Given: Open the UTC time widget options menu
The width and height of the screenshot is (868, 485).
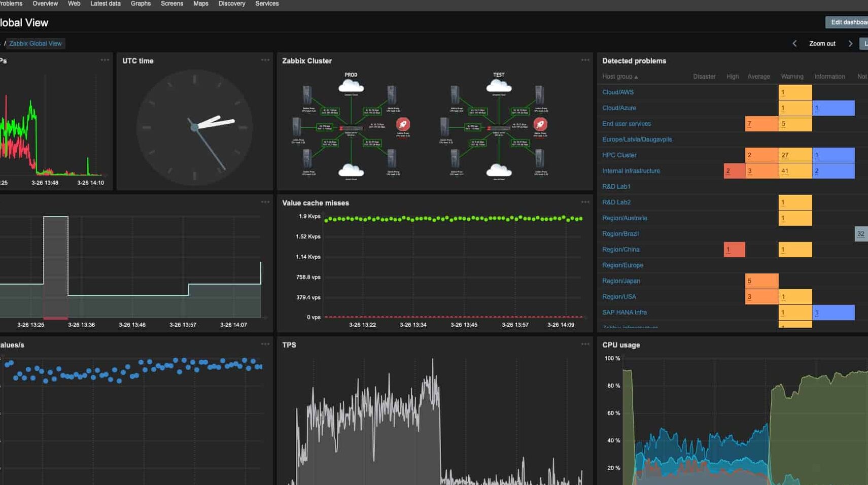Looking at the screenshot, I should pyautogui.click(x=265, y=60).
